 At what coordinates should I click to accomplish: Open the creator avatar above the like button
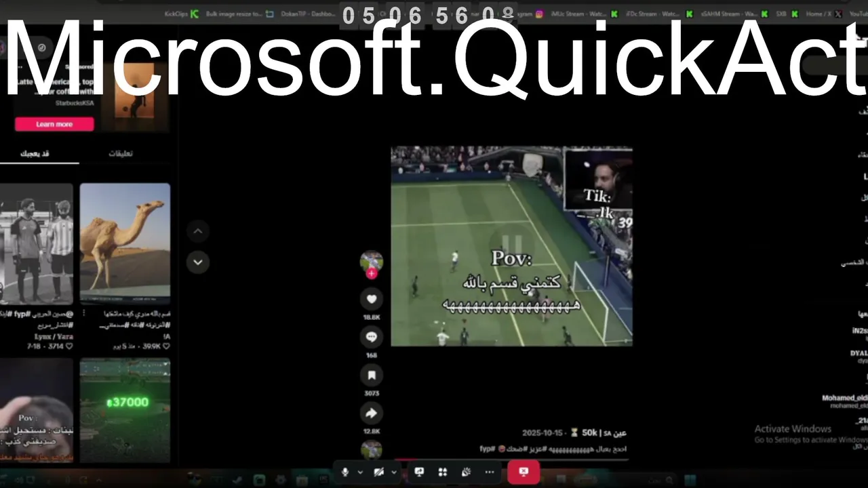click(x=371, y=261)
